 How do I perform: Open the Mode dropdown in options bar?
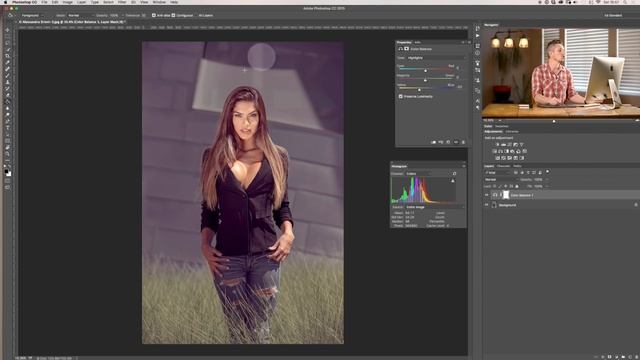click(x=80, y=15)
